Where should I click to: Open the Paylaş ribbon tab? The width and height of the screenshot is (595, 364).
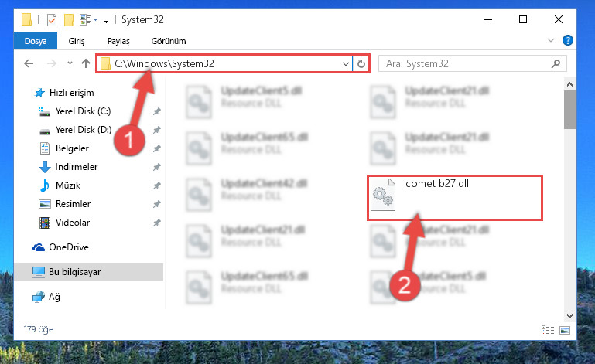tap(118, 41)
